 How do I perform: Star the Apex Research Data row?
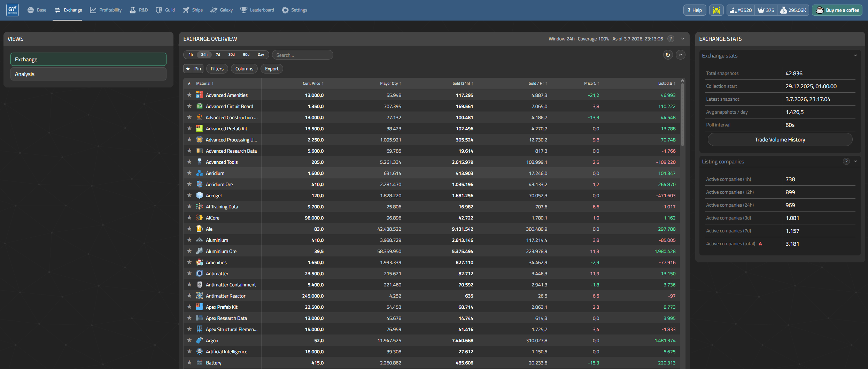coord(189,318)
